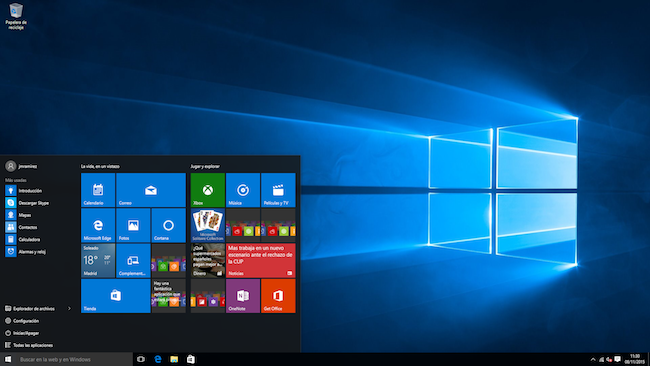Open the Get Office tile
650x366 pixels.
coord(278,296)
